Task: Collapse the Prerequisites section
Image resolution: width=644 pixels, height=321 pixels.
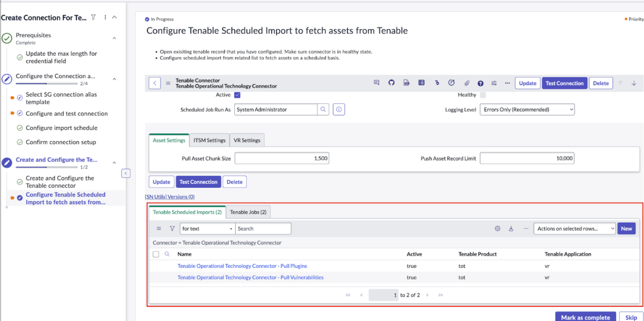Action: point(114,38)
